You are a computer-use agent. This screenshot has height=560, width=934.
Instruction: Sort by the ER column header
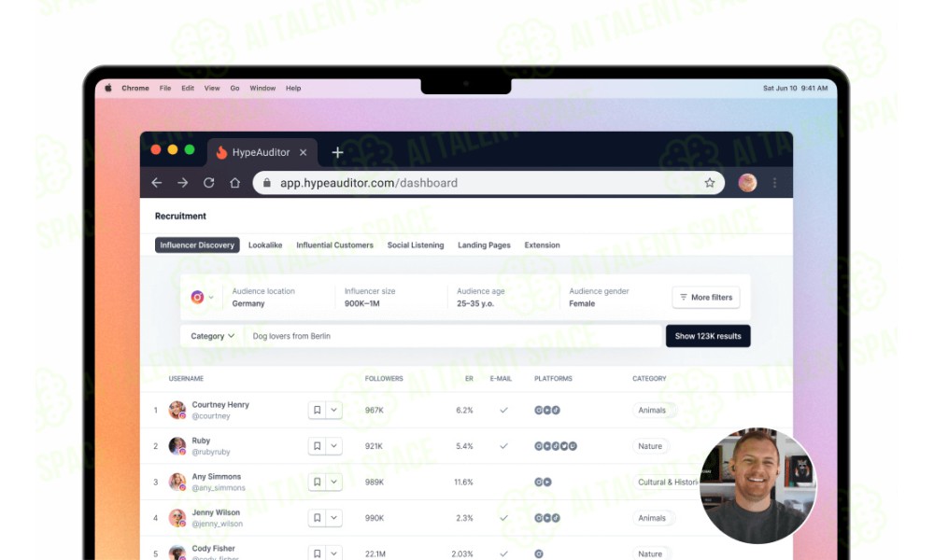(x=469, y=379)
